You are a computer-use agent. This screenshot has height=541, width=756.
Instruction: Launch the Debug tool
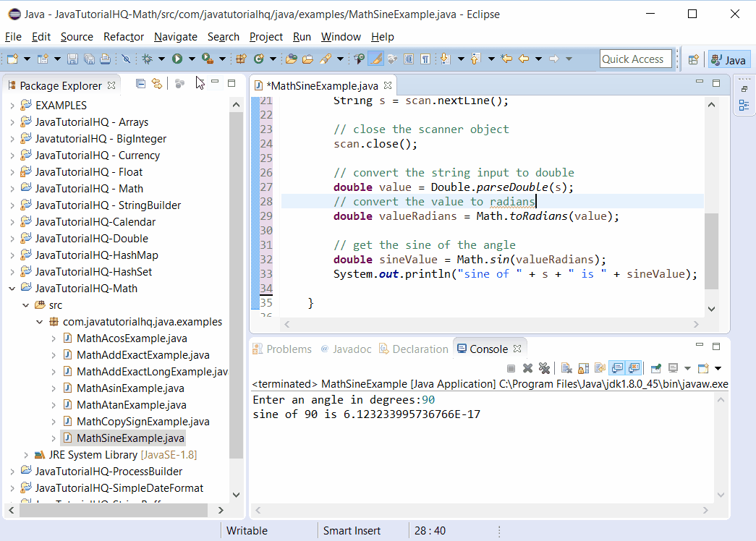[x=147, y=59]
